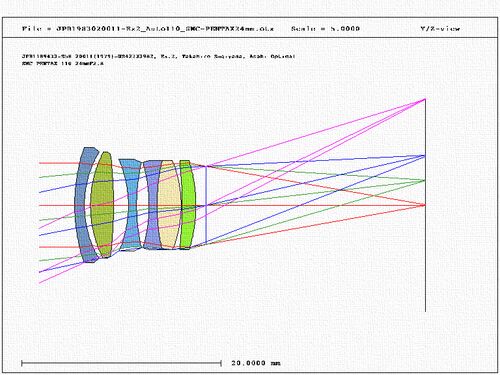Click the 20.0000 mm scale label
This screenshot has width=500, height=375.
256,363
